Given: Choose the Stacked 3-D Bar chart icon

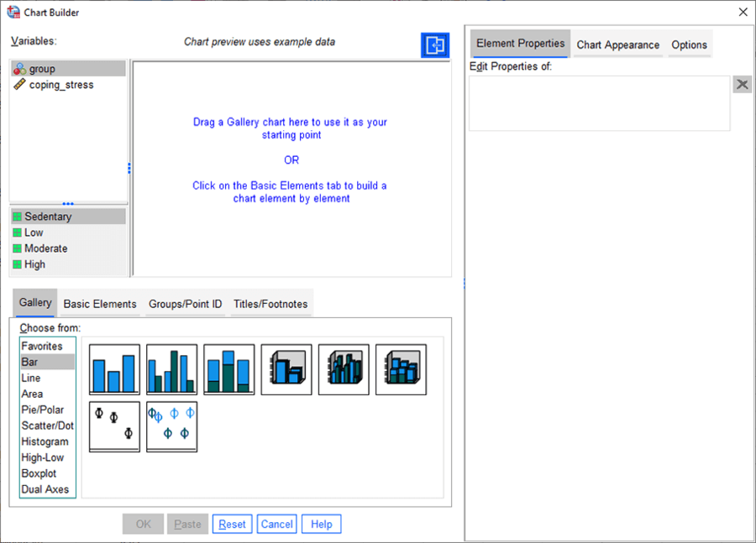Looking at the screenshot, I should [401, 369].
